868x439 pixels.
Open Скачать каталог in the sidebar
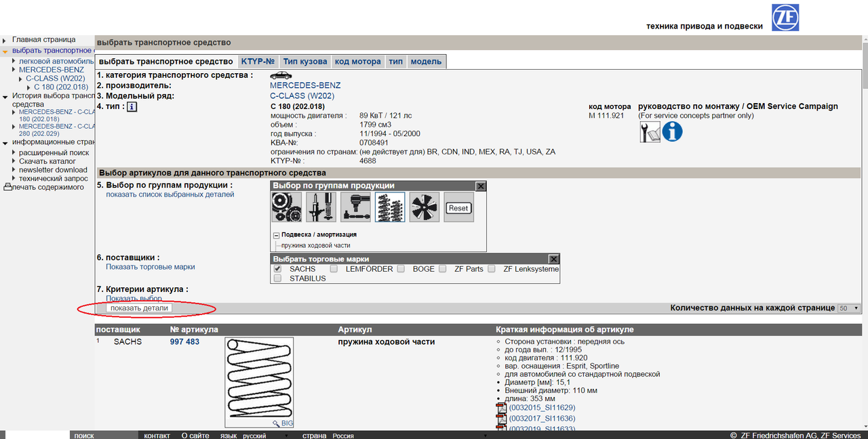tap(47, 161)
